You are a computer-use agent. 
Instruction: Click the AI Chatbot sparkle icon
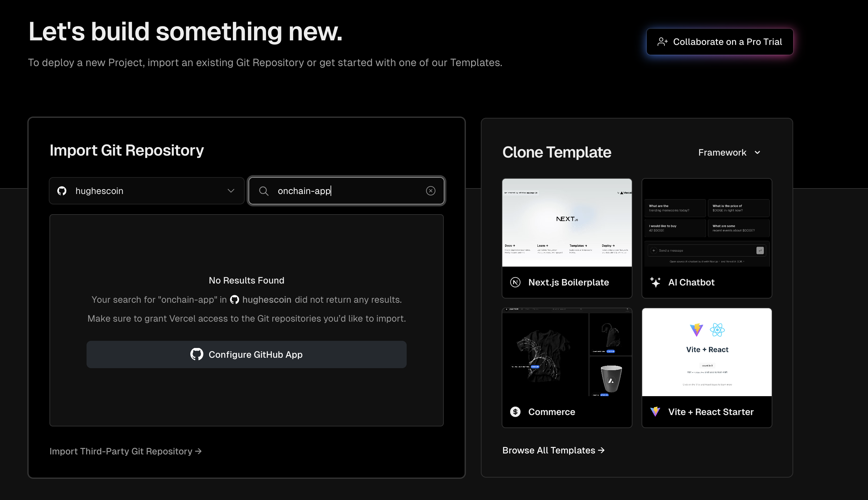coord(655,282)
